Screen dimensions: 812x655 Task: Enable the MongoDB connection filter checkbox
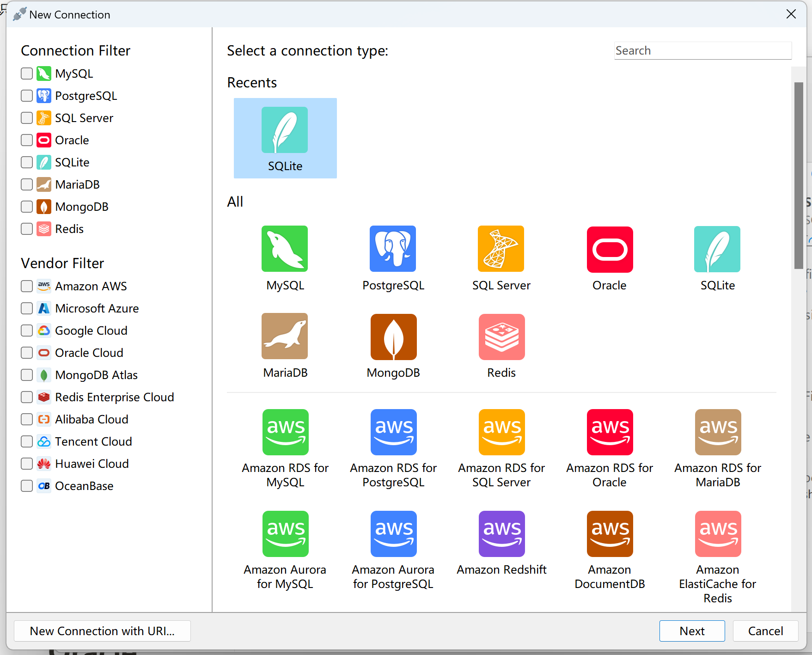pos(27,207)
